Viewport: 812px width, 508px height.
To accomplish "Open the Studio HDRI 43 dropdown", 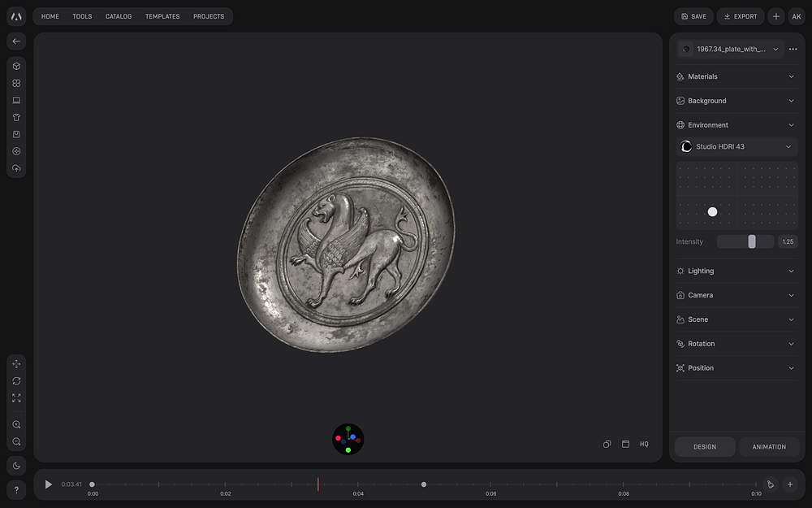I will [736, 146].
